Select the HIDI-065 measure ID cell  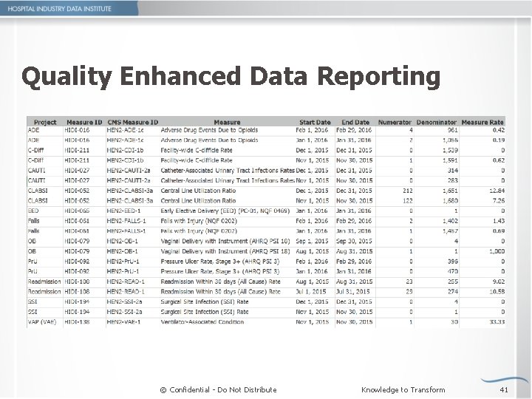(77, 211)
